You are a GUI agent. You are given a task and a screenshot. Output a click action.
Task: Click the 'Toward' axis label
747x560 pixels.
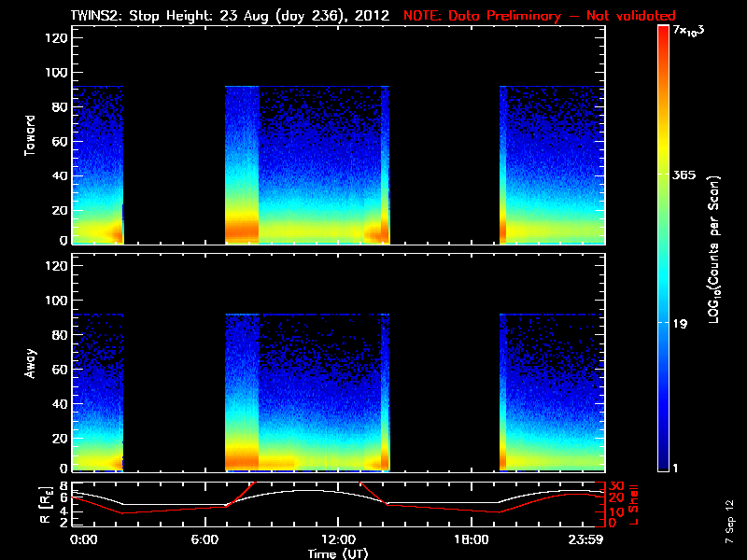tap(30, 135)
